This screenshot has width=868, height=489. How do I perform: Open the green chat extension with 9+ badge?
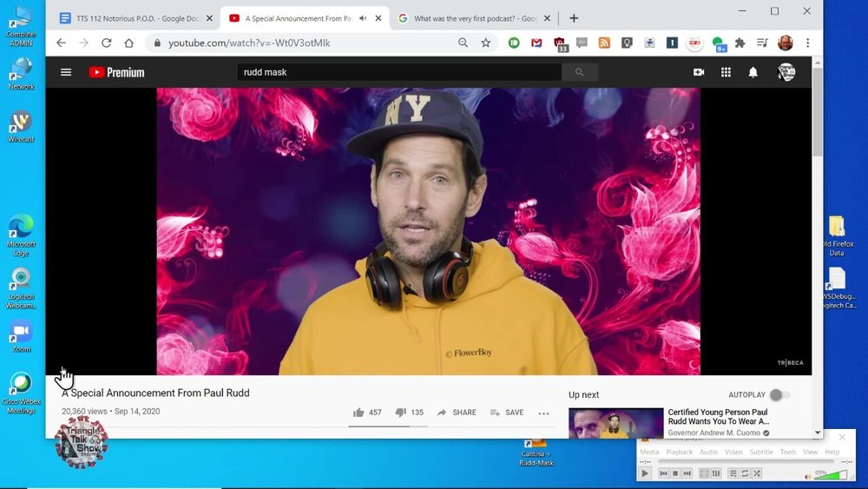(x=719, y=44)
